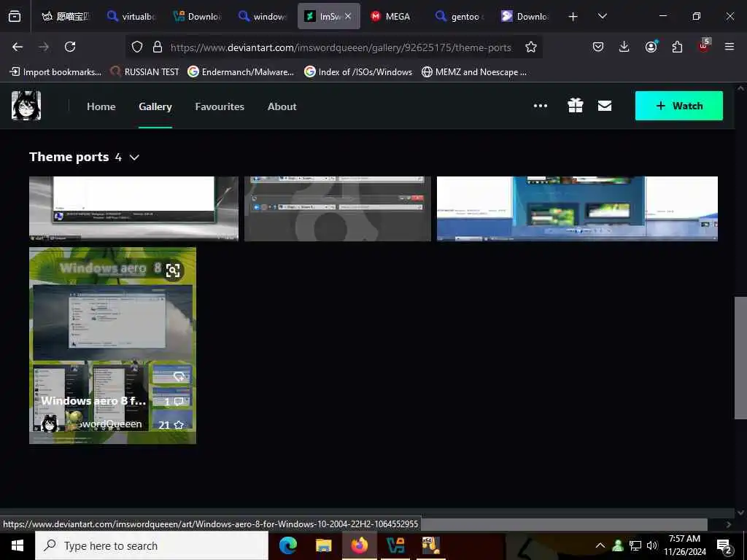Open the blue desktop theme thumbnail

pos(578,209)
